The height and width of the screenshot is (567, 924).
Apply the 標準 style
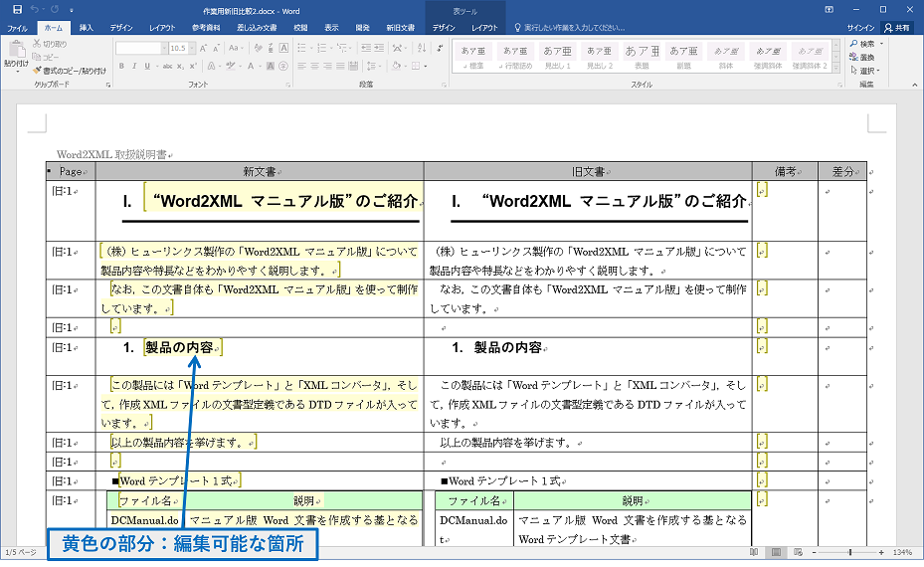coord(473,57)
